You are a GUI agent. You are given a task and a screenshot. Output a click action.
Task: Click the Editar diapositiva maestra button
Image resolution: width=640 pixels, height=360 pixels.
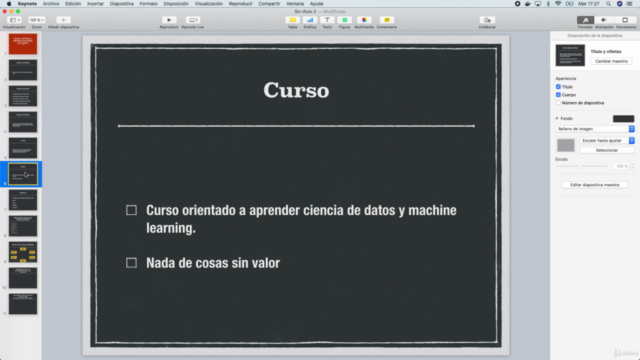[x=595, y=185]
